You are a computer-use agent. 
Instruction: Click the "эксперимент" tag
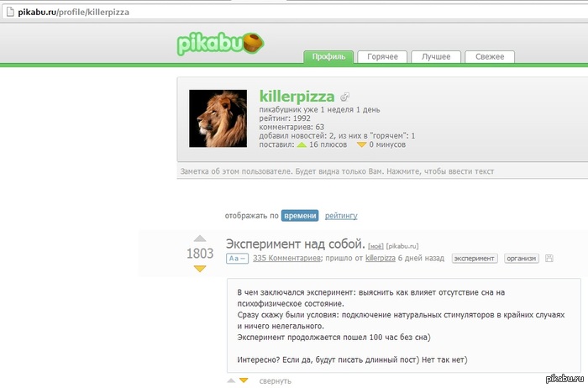click(x=475, y=259)
